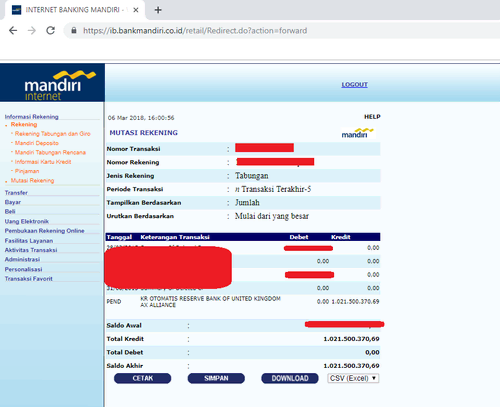Select Mutasi Rekening in sidebar
This screenshot has width=500, height=407.
[x=32, y=180]
